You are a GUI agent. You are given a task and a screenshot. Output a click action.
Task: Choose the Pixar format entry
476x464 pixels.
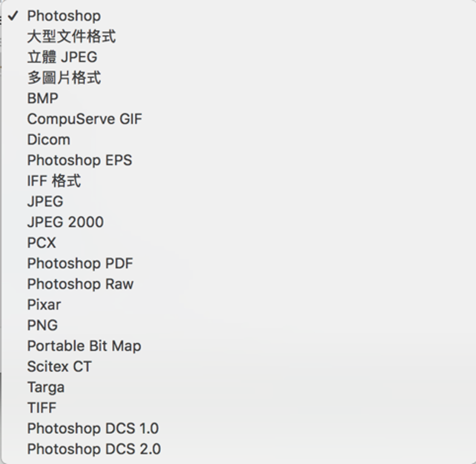coord(239,305)
